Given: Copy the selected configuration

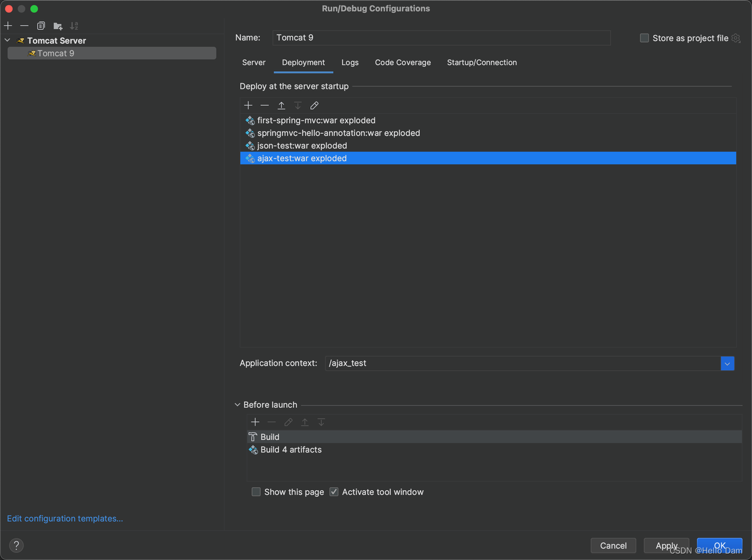Looking at the screenshot, I should tap(41, 26).
